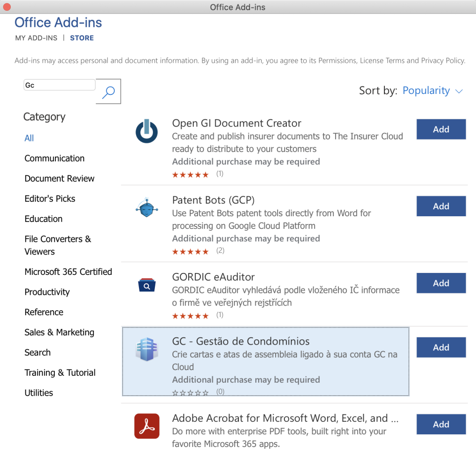Screen dimensions: 476x452
Task: Add Open GI Document Creator
Action: click(x=441, y=129)
